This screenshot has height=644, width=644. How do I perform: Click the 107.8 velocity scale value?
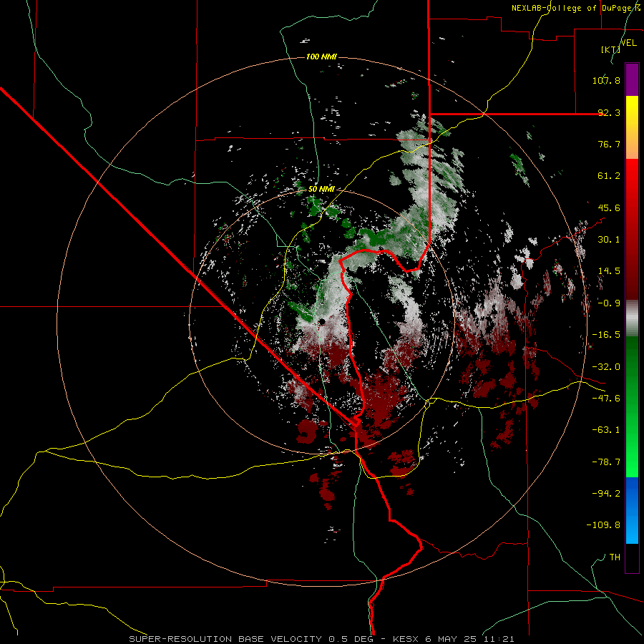(x=606, y=80)
